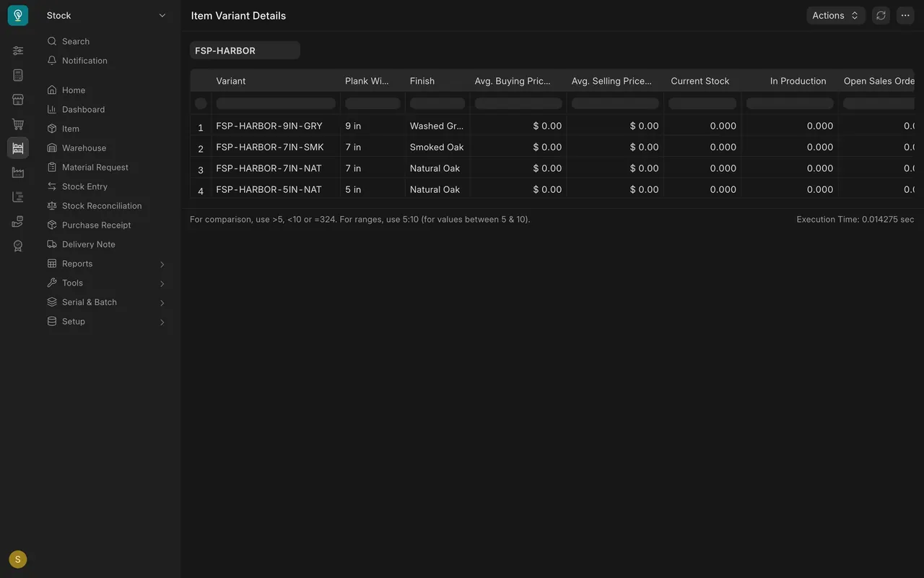
Task: Open the user avatar labeled S
Action: tap(18, 559)
